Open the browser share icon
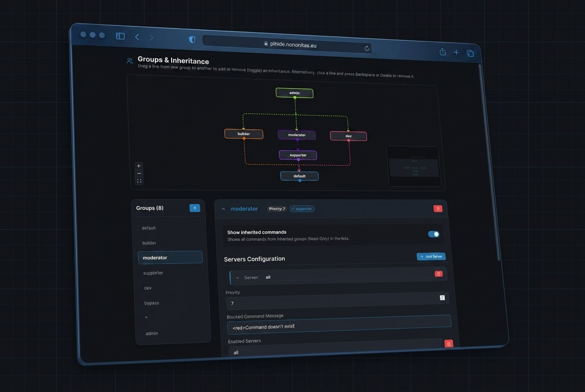This screenshot has height=392, width=585. (x=442, y=52)
